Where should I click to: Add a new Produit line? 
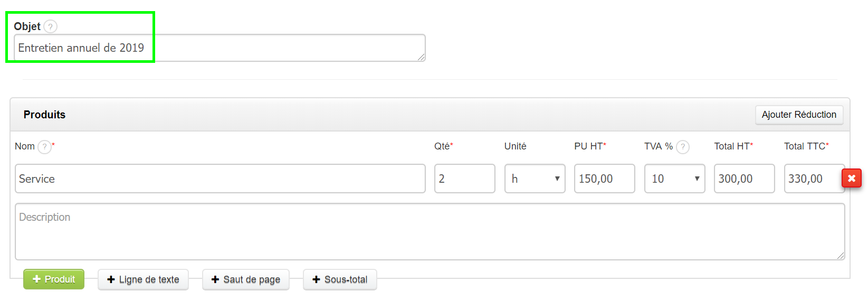[54, 279]
